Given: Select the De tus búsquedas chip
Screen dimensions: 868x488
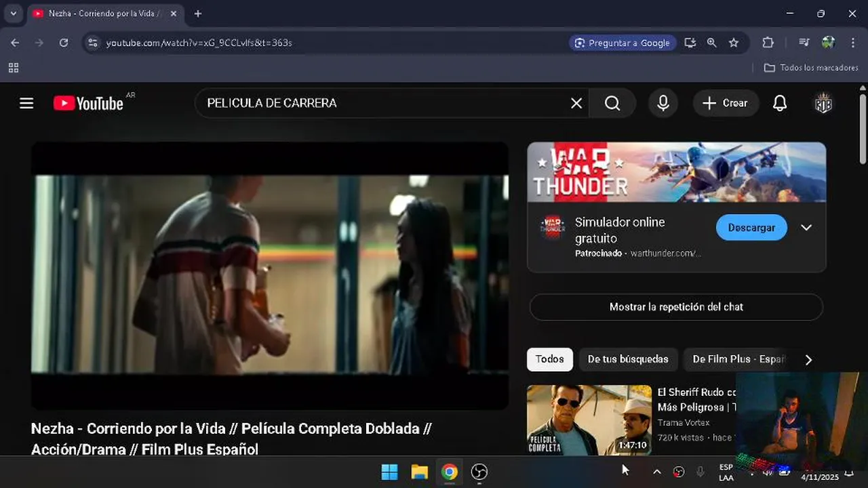Looking at the screenshot, I should [x=628, y=359].
